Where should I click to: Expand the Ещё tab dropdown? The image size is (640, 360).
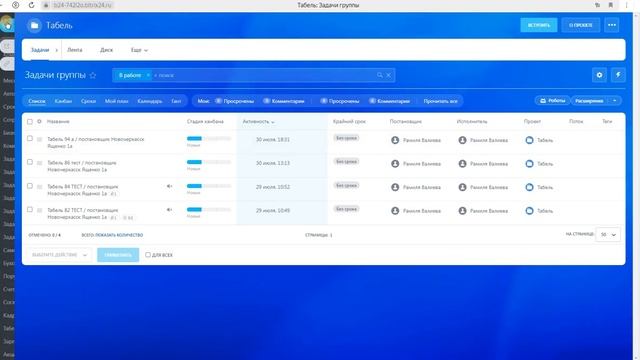coord(139,50)
